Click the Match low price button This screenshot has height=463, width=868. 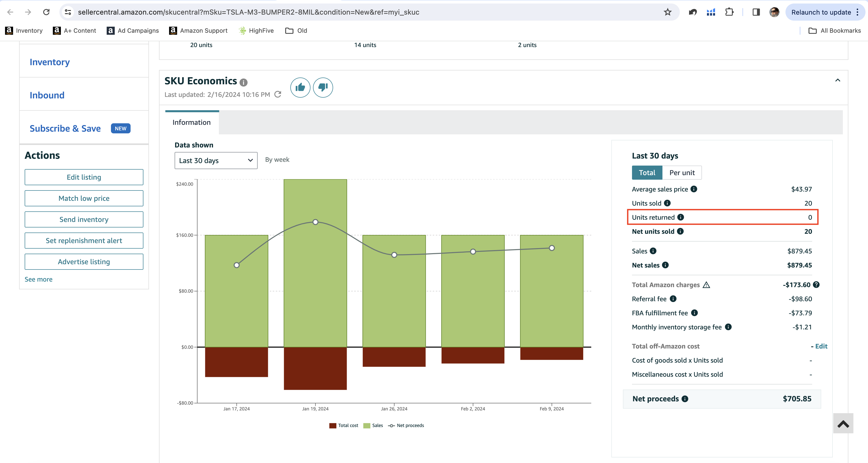coord(84,198)
